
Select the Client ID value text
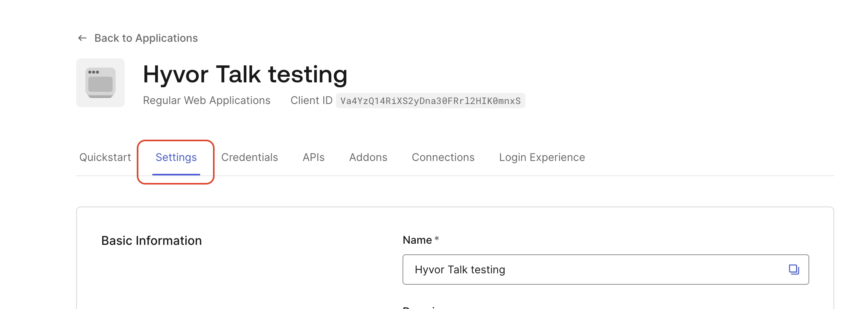coord(431,101)
